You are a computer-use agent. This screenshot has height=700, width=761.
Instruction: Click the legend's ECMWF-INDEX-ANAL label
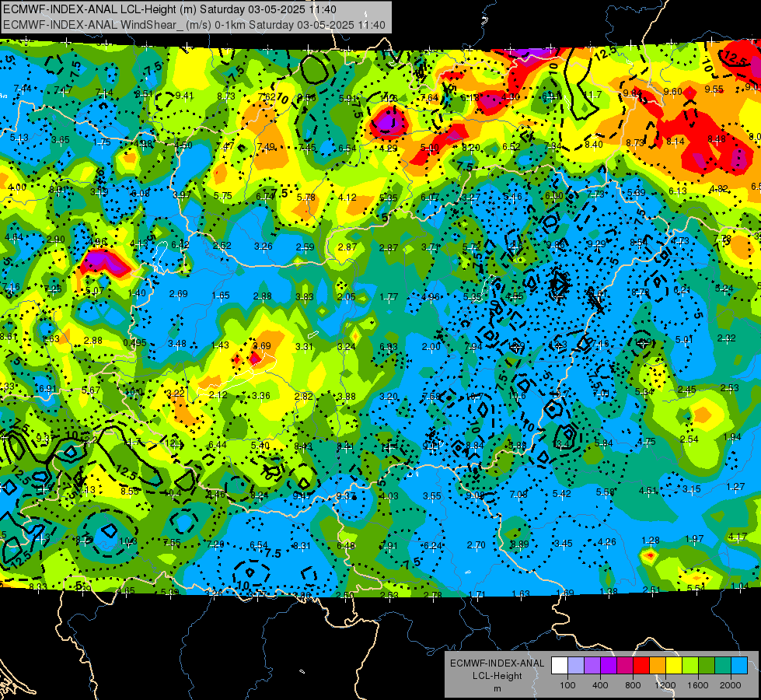tap(497, 663)
